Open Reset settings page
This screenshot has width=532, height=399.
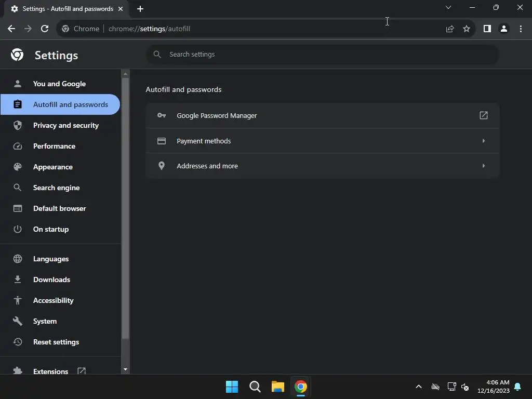point(60,342)
